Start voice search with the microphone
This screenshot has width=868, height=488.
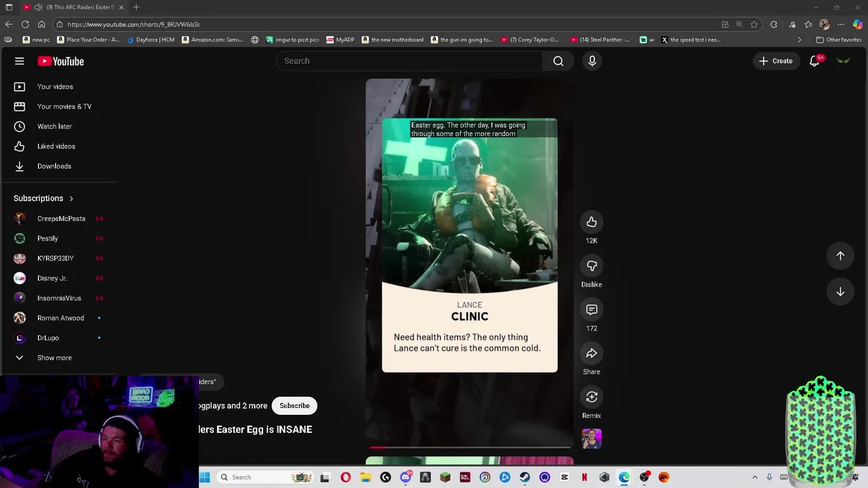[592, 61]
